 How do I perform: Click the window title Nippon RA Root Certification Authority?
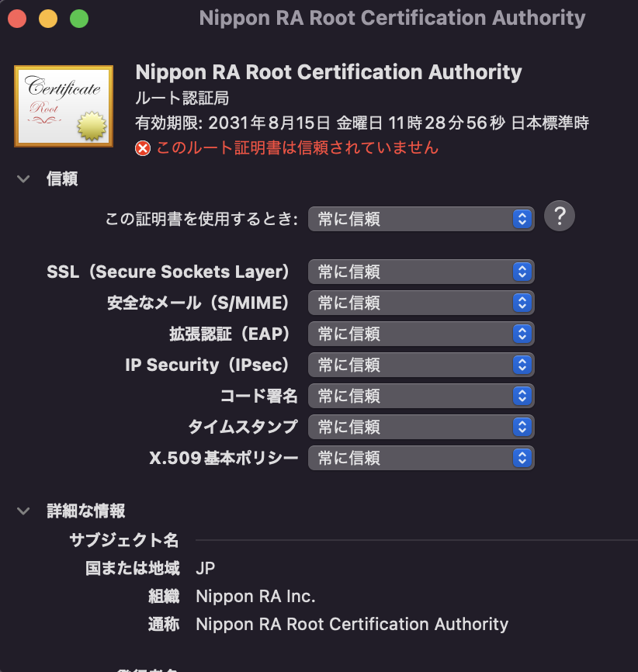coord(392,18)
